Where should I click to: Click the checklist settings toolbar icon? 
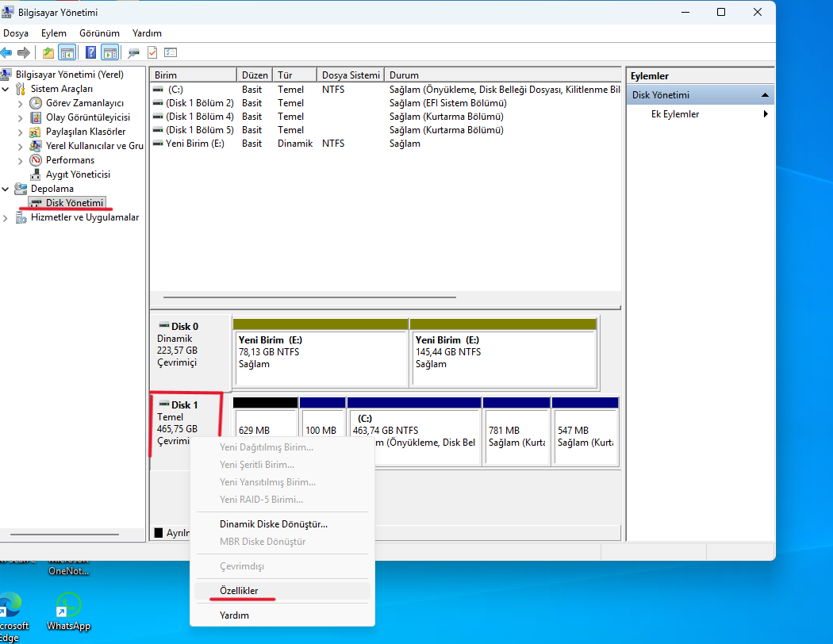[171, 52]
